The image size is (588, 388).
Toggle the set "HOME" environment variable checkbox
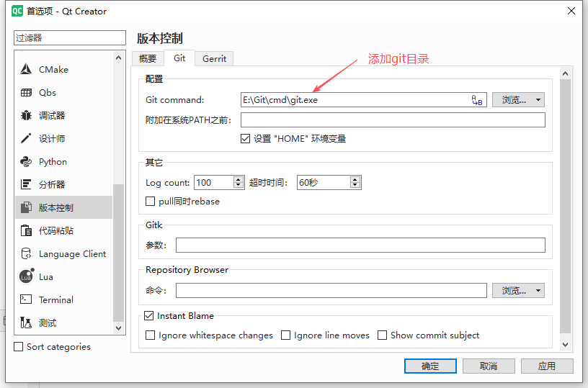pyautogui.click(x=245, y=138)
